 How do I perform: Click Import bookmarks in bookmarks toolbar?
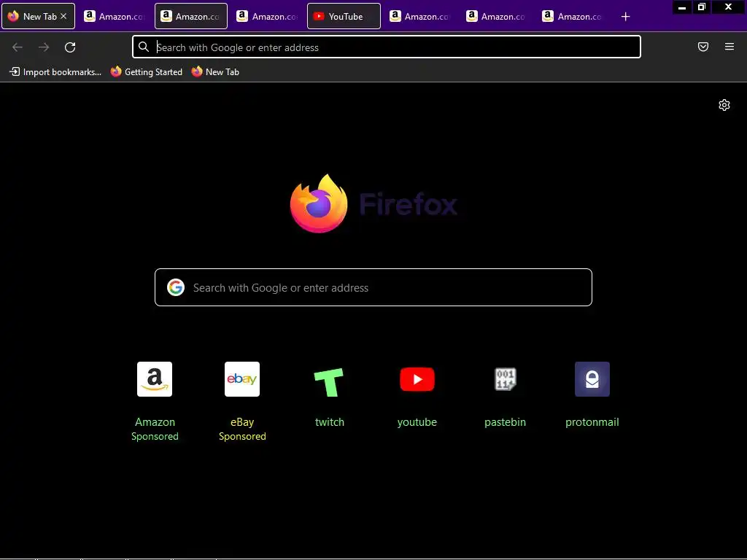[x=55, y=72]
